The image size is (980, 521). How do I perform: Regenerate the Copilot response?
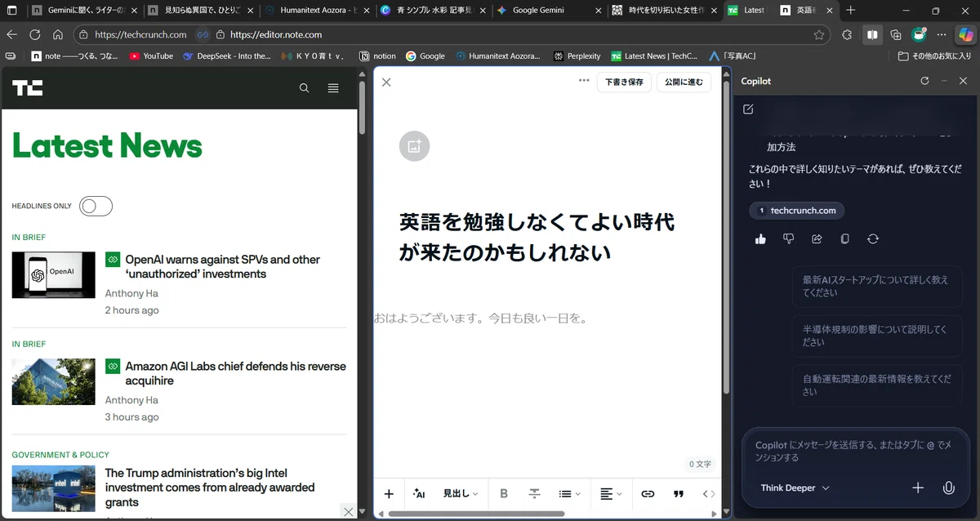(873, 238)
